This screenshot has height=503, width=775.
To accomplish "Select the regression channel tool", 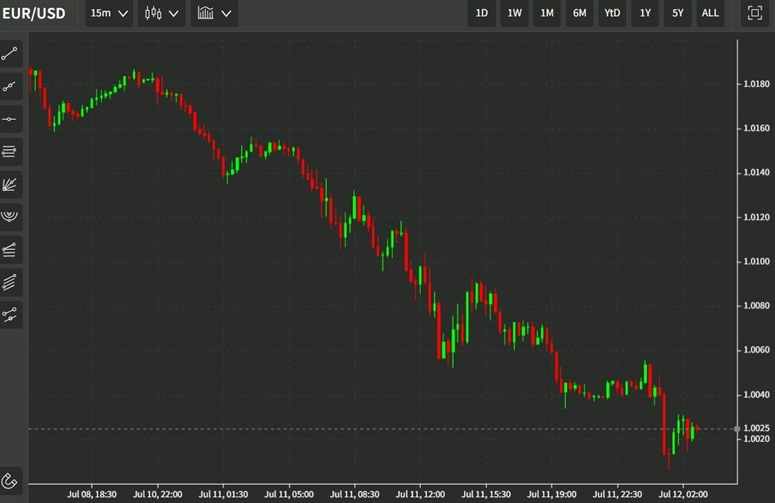I will point(10,250).
